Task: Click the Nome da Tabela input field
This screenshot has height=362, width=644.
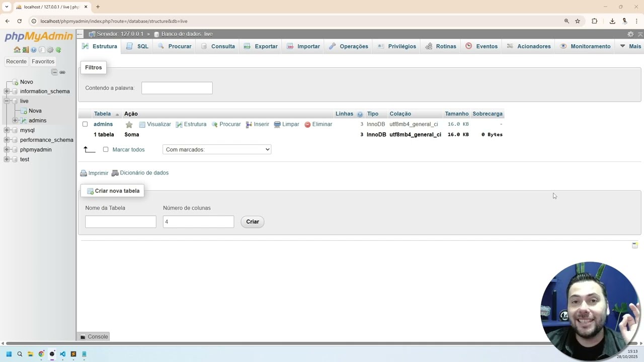Action: click(x=121, y=222)
